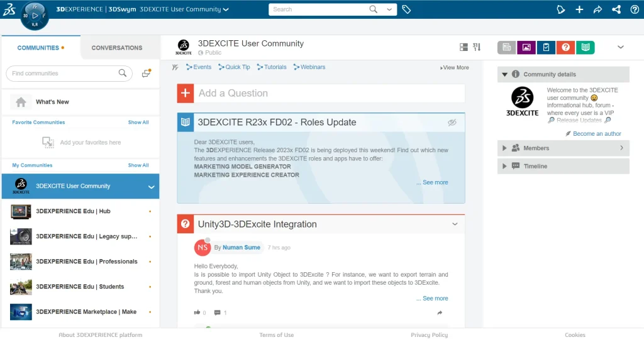The image size is (644, 342).
Task: Open the tag icon next to search
Action: [406, 9]
